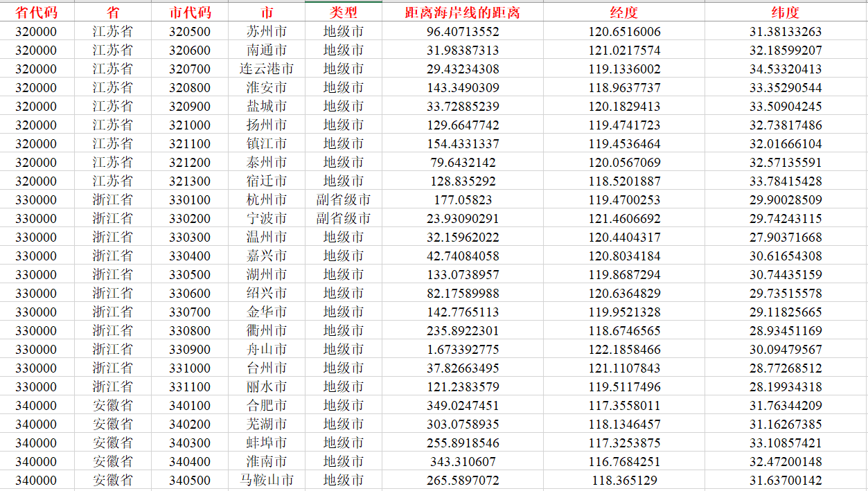Click the 舟山市 cell

pyautogui.click(x=267, y=349)
